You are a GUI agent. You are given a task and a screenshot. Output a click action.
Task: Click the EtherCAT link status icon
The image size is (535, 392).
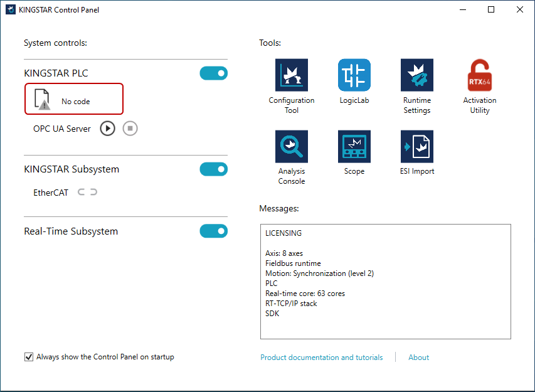point(87,193)
